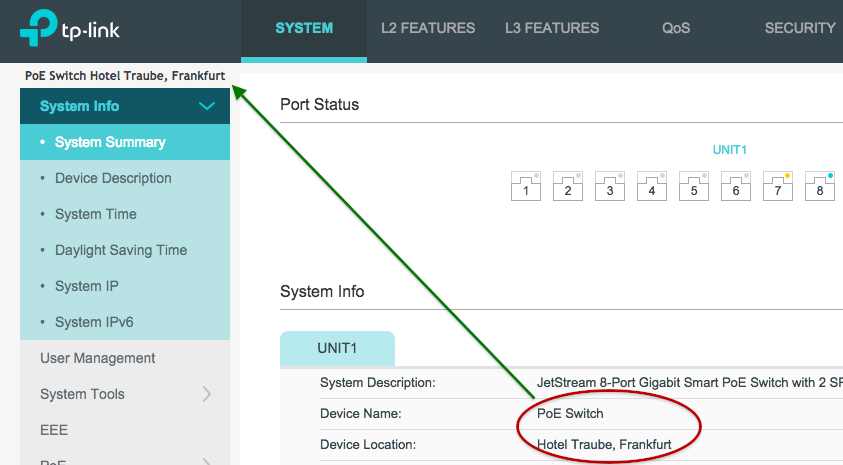Click the Device Name label
The width and height of the screenshot is (843, 465).
(361, 413)
